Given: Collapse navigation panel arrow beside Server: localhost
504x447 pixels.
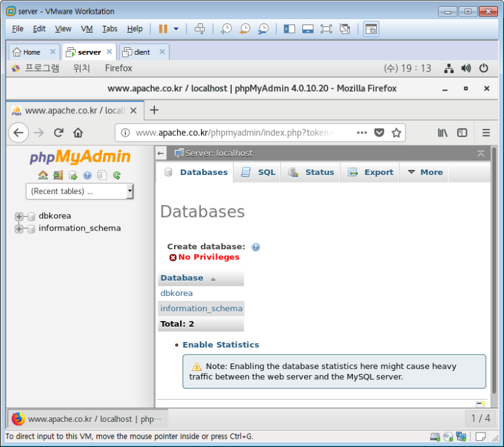Looking at the screenshot, I should pos(161,153).
